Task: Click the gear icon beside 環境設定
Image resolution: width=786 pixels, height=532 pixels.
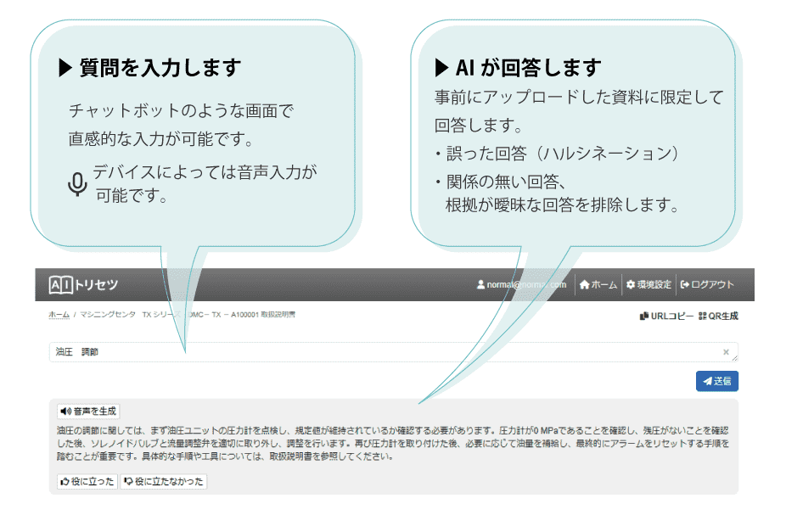Action: [631, 285]
